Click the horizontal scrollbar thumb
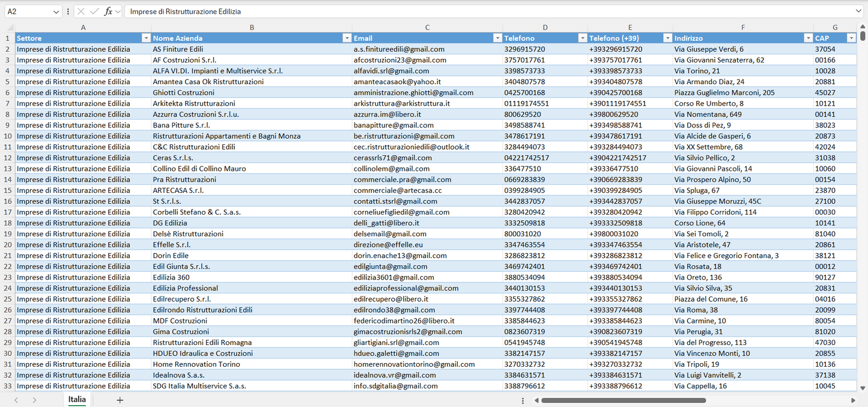Image resolution: width=868 pixels, height=407 pixels. 623,400
